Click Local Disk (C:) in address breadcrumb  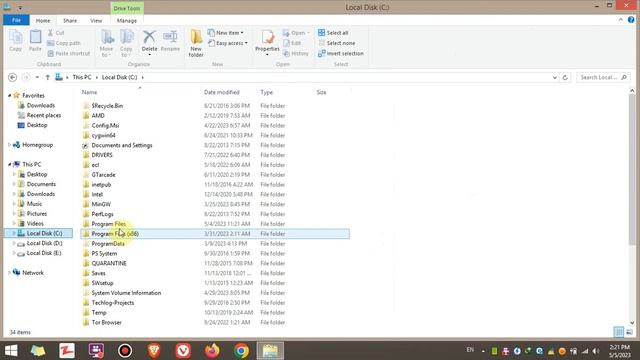click(120, 77)
